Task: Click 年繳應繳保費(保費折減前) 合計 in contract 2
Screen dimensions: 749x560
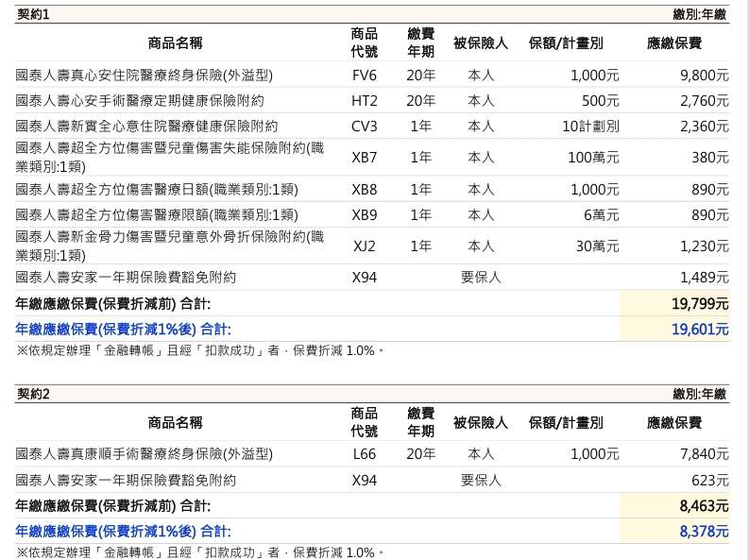Action: [112, 506]
